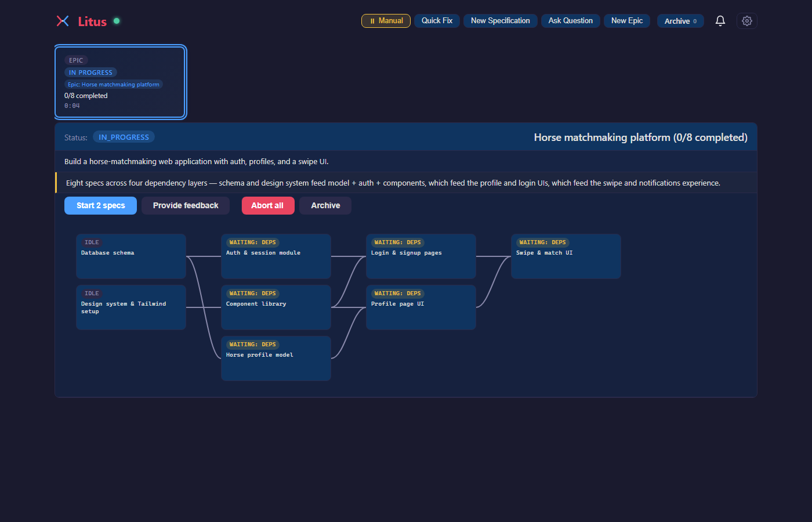
Task: Click the Horse matchmaking platform (0/8 completed) title
Action: pyautogui.click(x=640, y=137)
